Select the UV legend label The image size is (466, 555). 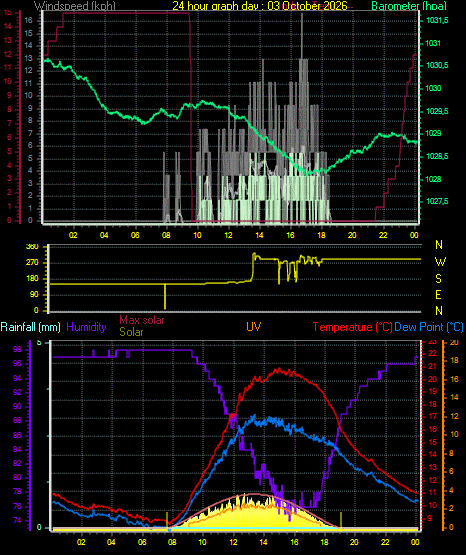pyautogui.click(x=254, y=327)
